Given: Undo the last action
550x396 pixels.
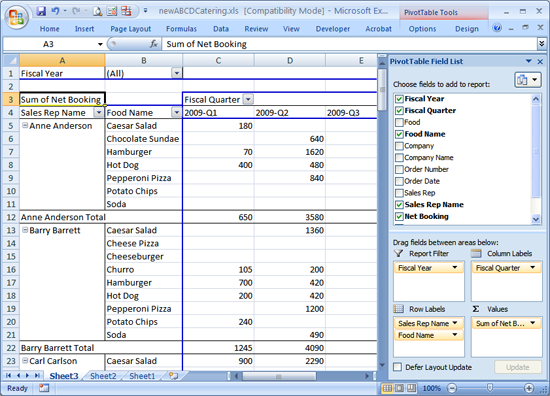Looking at the screenshot, I should click(x=55, y=11).
